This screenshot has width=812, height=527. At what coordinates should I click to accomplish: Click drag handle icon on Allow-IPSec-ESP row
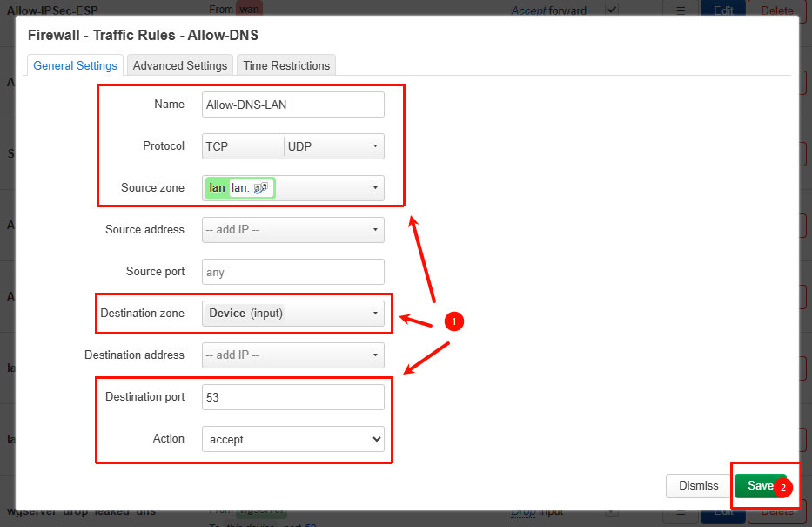681,10
